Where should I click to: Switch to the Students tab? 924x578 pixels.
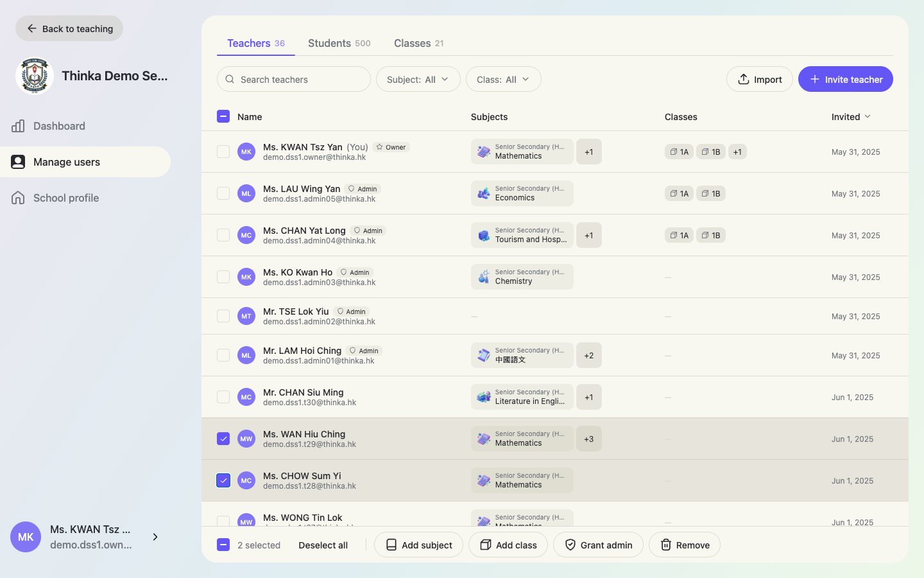(x=339, y=43)
